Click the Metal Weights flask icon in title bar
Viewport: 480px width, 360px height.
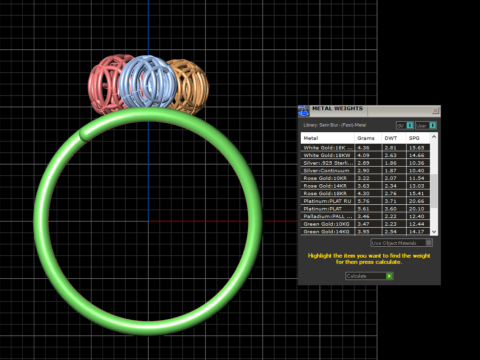[303, 111]
